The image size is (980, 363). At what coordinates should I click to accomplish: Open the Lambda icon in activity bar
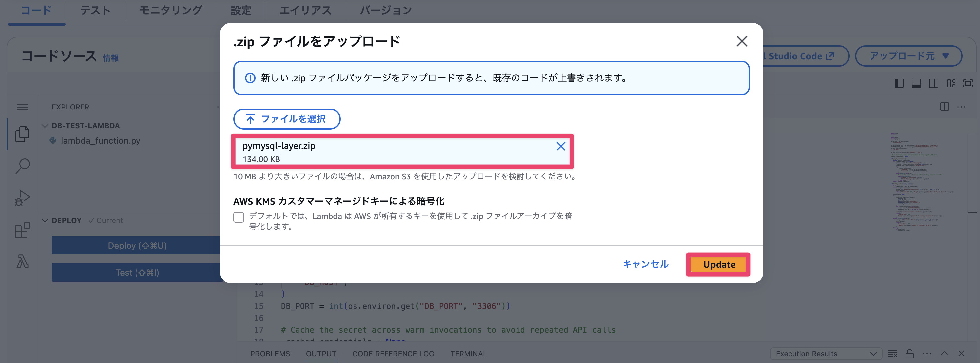(x=23, y=262)
